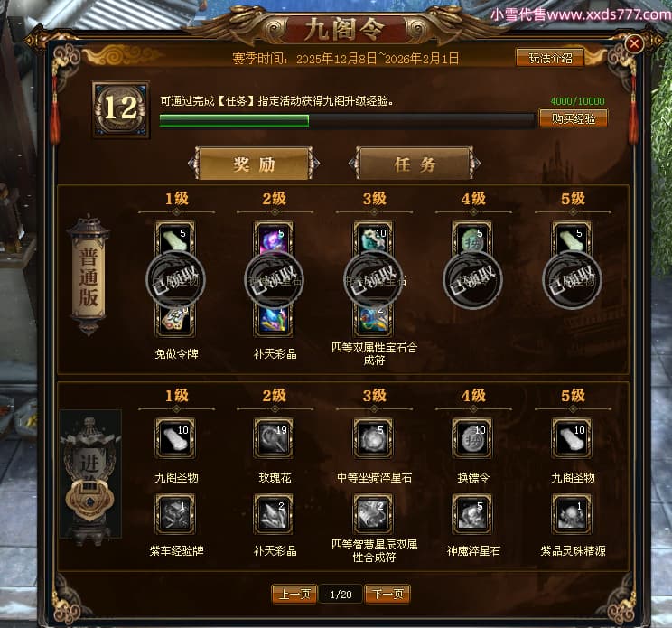672x628 pixels.
Task: Click the 购买经验 button
Action: pyautogui.click(x=573, y=118)
